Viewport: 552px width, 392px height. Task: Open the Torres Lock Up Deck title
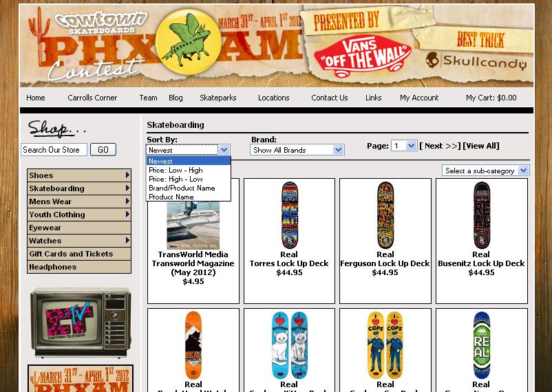pos(289,263)
